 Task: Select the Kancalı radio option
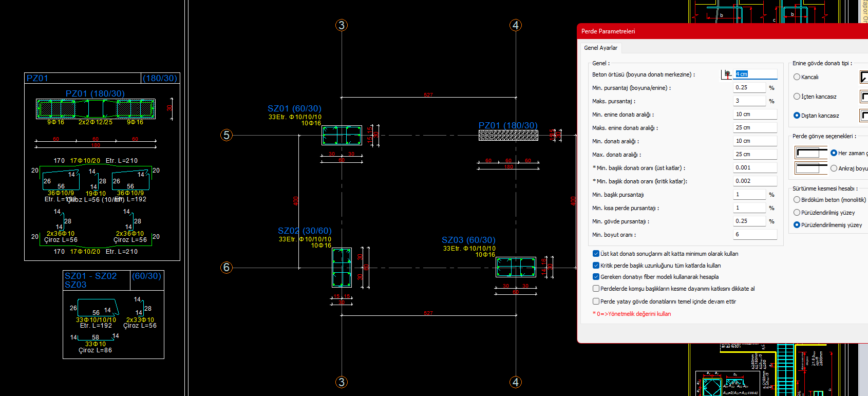pos(797,77)
